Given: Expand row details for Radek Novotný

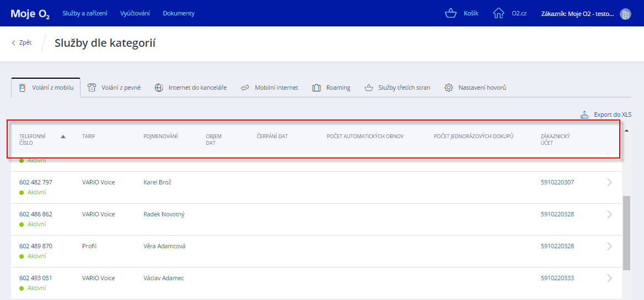Looking at the screenshot, I should click(609, 214).
